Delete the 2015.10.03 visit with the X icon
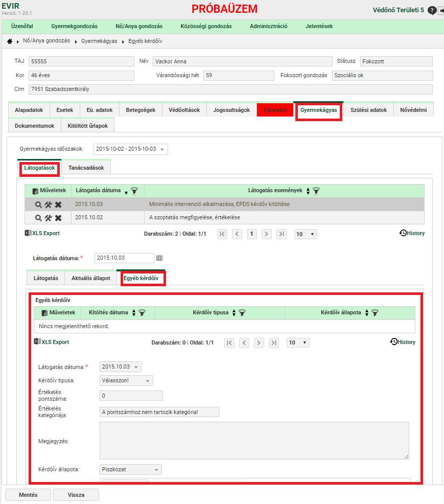Screen dimensions: 444x504 pos(58,204)
